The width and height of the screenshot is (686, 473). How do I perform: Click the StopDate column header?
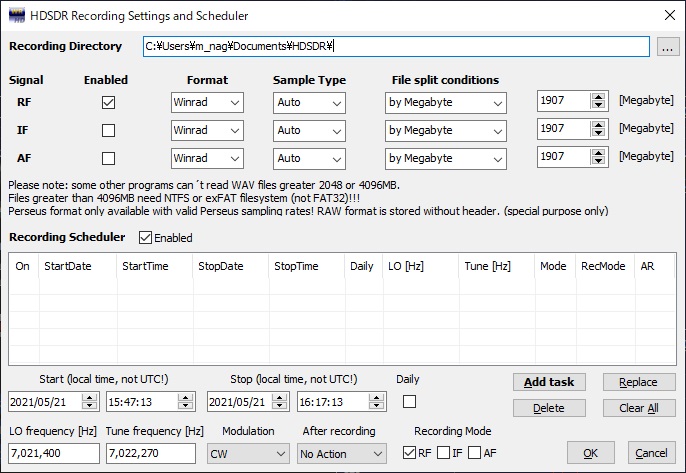(231, 266)
